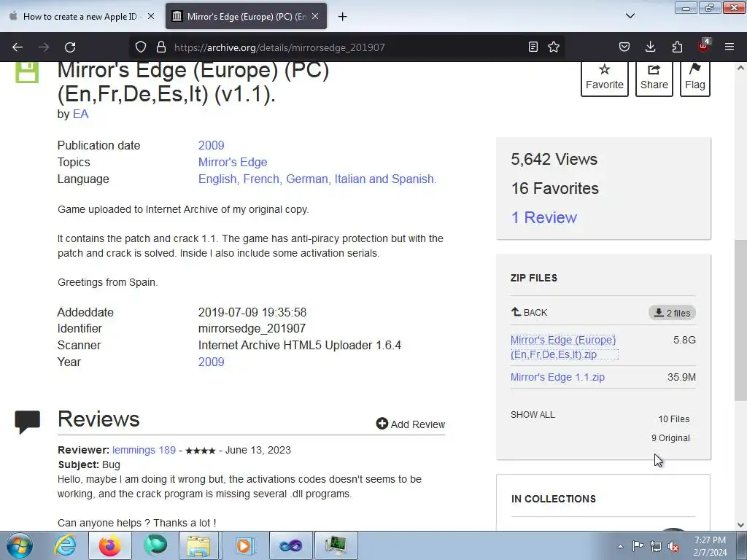Image resolution: width=747 pixels, height=560 pixels.
Task: Open the monitor app taskbar icon
Action: click(x=336, y=545)
